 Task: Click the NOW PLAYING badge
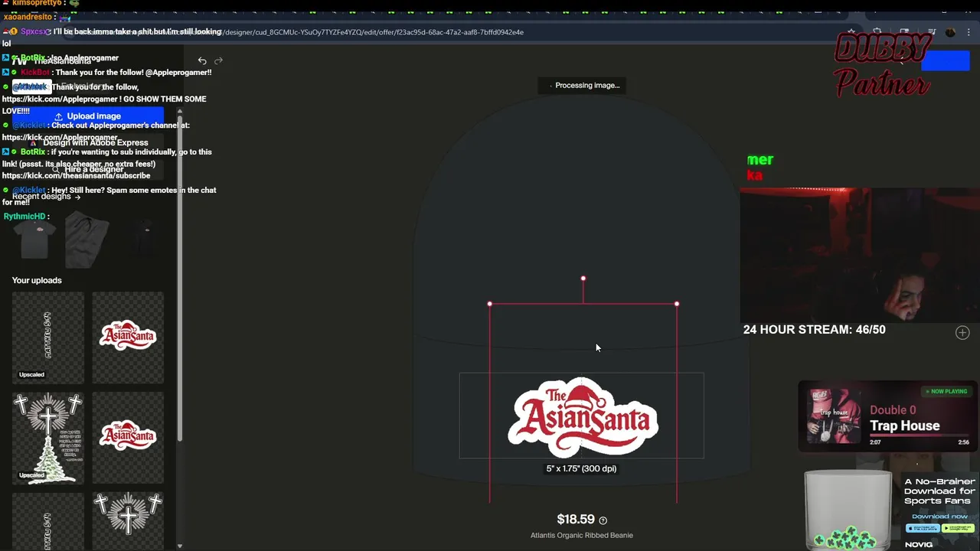pyautogui.click(x=946, y=392)
